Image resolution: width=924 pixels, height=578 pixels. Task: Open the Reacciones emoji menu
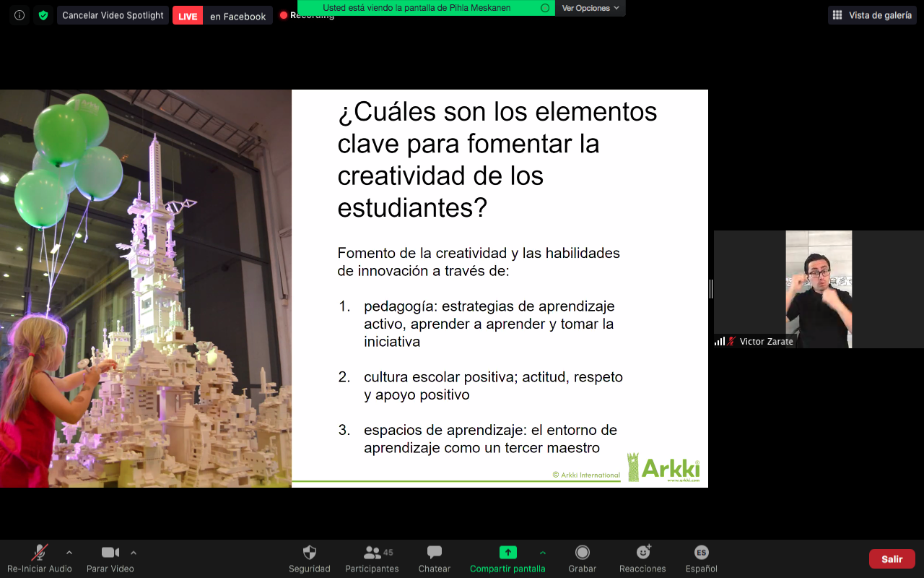pos(642,553)
